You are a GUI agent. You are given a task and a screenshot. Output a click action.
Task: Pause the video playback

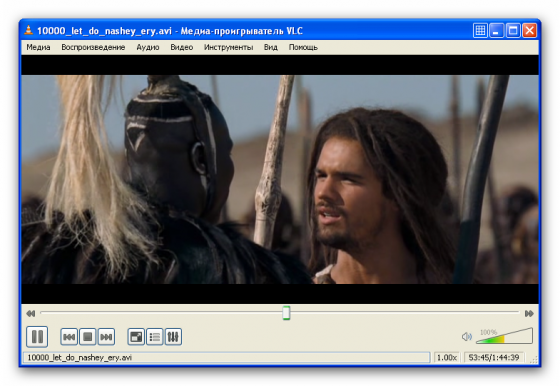[x=37, y=337]
